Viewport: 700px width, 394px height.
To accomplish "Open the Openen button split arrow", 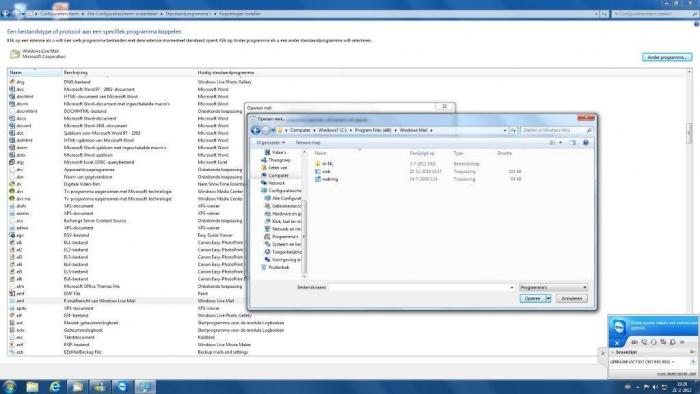I will point(548,298).
